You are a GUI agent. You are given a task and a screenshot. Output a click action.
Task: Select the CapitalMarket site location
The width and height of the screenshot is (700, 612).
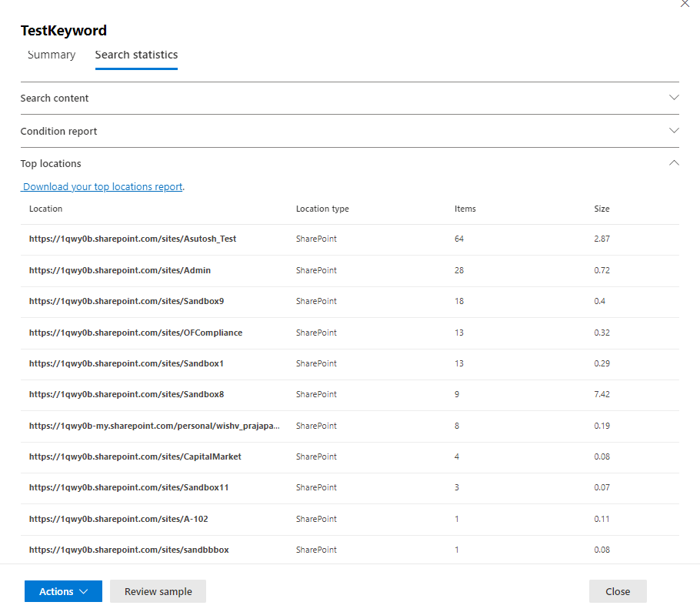click(135, 457)
